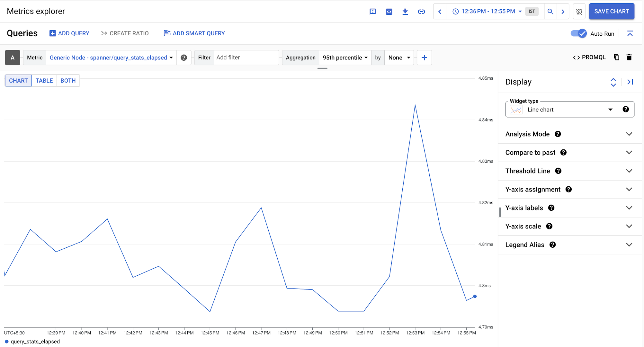This screenshot has width=644, height=347.
Task: Click the embed/screenshot icon
Action: [389, 12]
